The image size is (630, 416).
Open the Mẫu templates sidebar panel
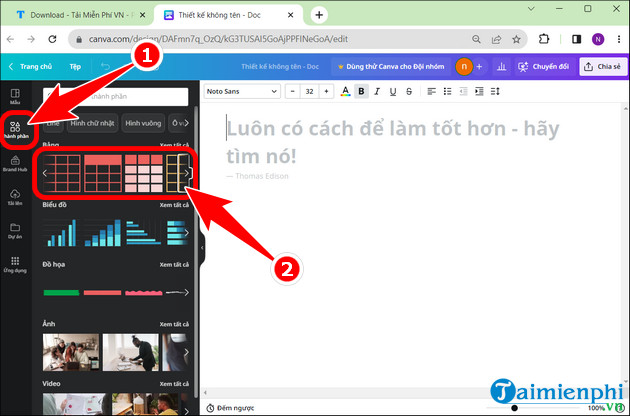tap(15, 96)
